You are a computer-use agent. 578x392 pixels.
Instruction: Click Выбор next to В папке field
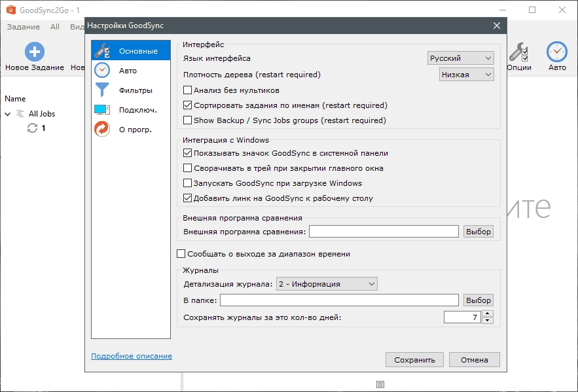point(478,300)
